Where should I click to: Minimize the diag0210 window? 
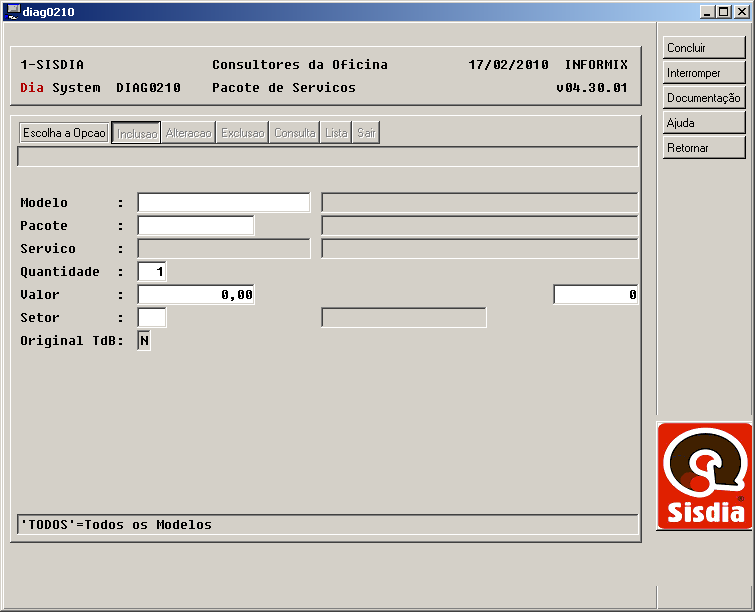707,12
